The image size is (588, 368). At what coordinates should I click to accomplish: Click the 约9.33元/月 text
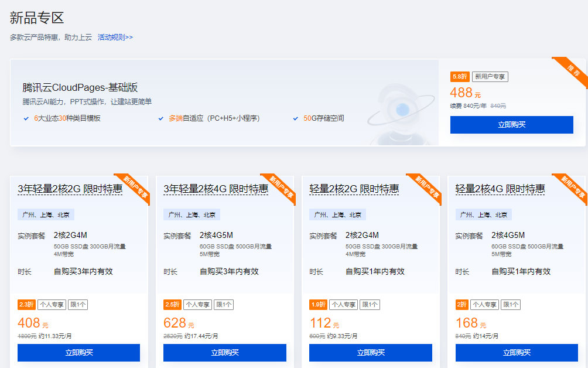click(x=343, y=336)
